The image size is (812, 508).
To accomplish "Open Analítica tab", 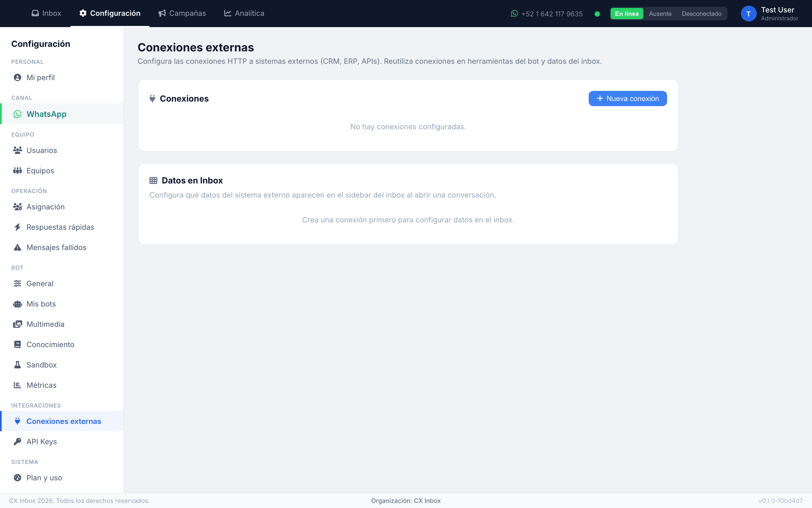I will (x=244, y=14).
